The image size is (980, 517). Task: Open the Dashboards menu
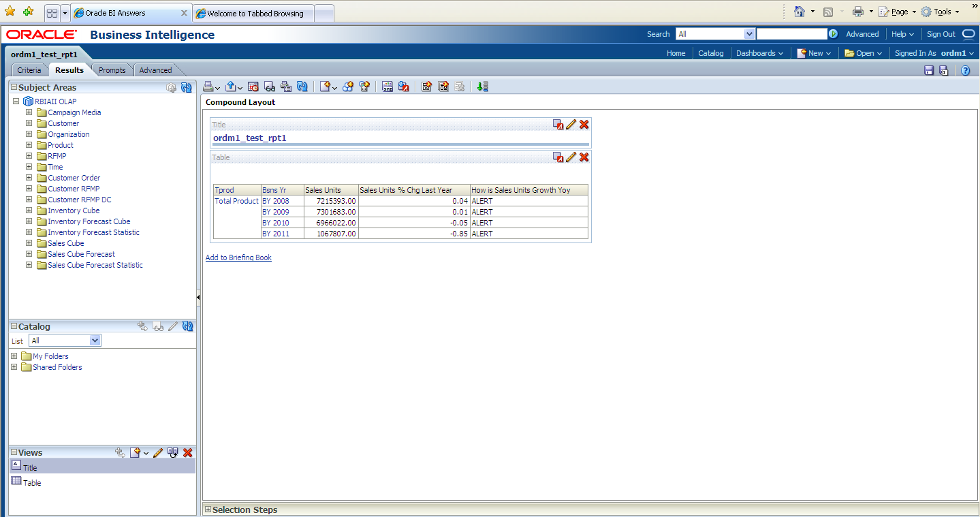759,53
